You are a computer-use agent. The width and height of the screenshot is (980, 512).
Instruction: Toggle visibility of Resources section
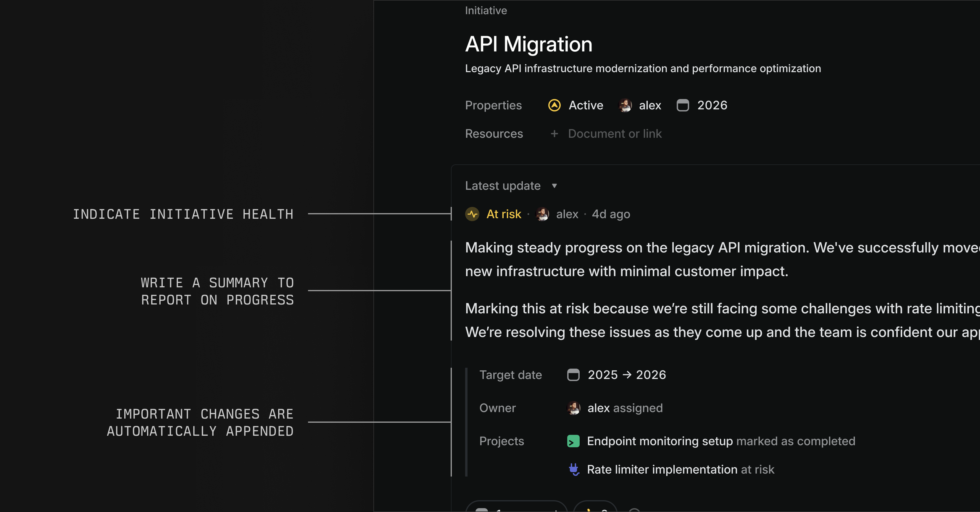[494, 133]
